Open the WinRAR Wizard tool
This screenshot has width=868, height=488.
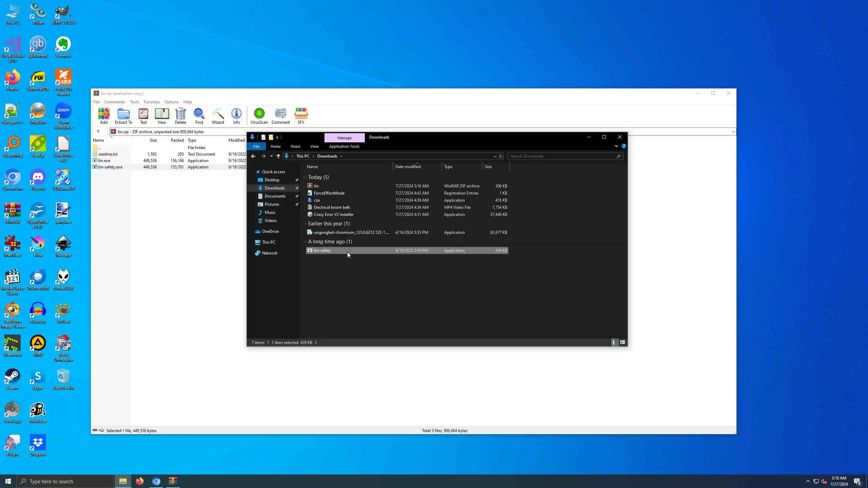tap(218, 116)
